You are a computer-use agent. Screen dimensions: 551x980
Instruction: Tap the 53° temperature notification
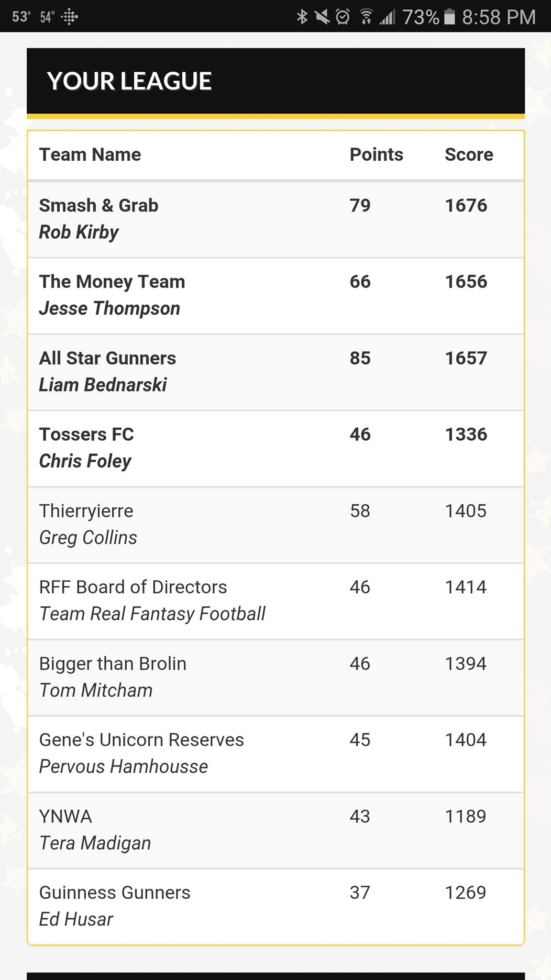(22, 17)
